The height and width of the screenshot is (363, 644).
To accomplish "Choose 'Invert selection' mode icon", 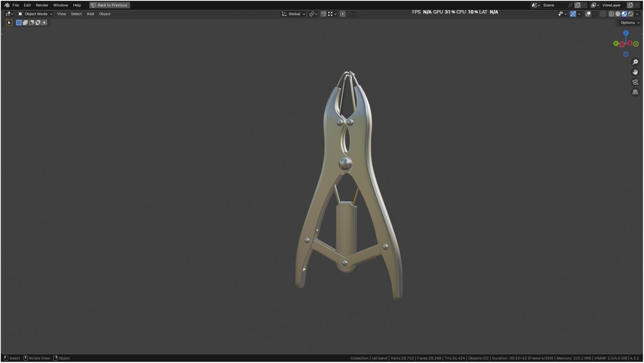I will point(38,23).
